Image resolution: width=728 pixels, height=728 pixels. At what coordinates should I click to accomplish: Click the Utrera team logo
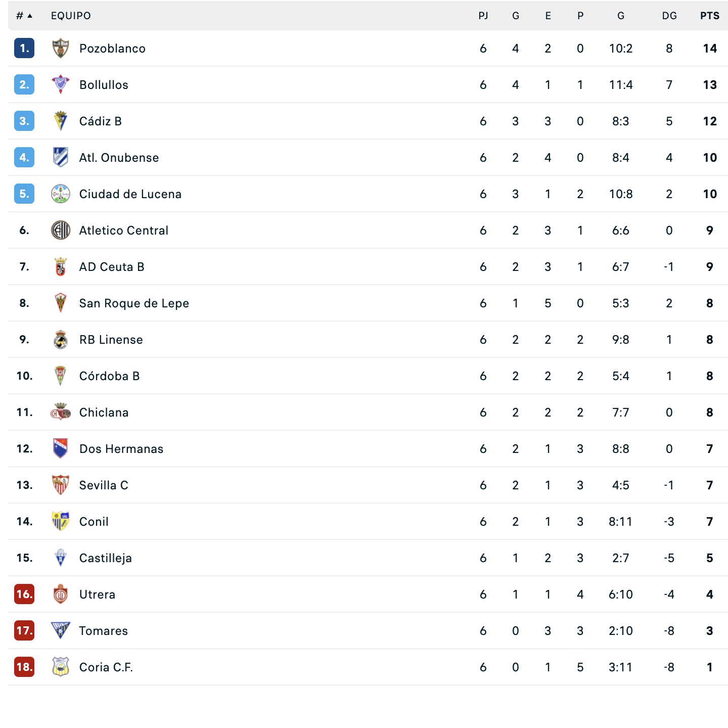60,595
